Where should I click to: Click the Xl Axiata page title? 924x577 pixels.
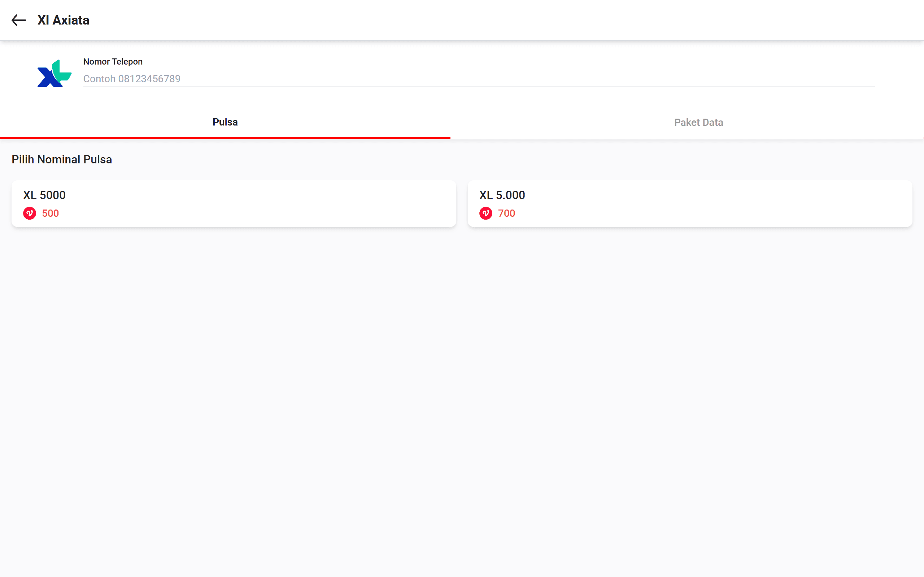pos(64,20)
